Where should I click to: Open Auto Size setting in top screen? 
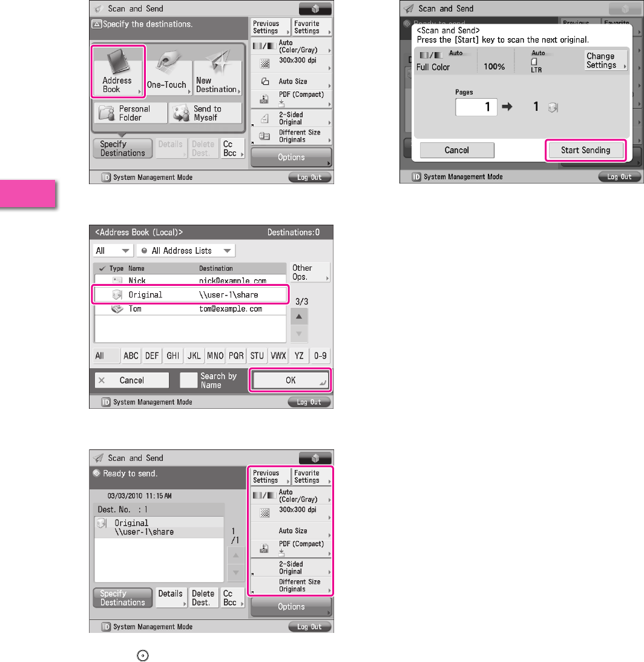[291, 82]
